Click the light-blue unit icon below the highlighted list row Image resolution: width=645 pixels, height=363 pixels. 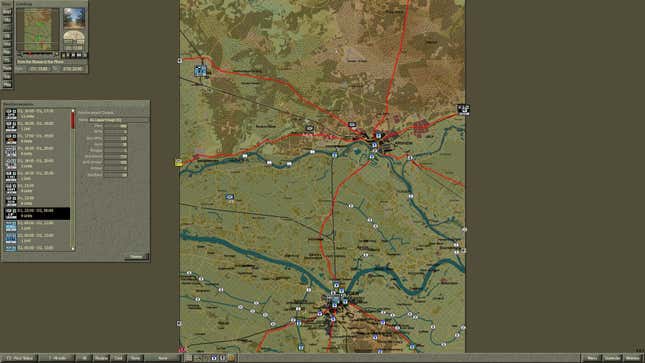11,226
